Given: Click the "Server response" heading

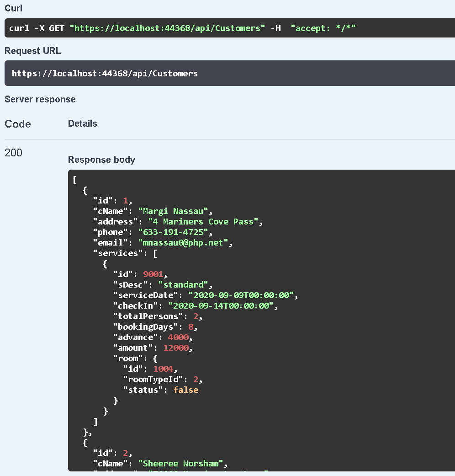Looking at the screenshot, I should pyautogui.click(x=40, y=99).
